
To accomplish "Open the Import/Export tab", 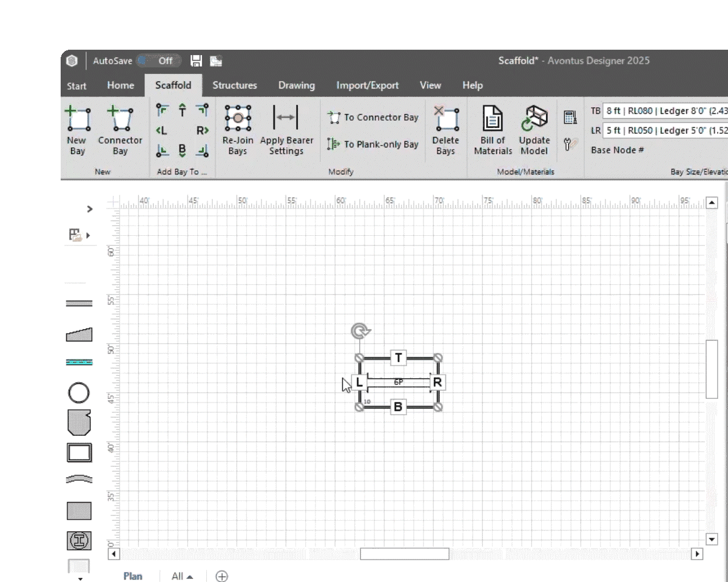I will point(367,85).
